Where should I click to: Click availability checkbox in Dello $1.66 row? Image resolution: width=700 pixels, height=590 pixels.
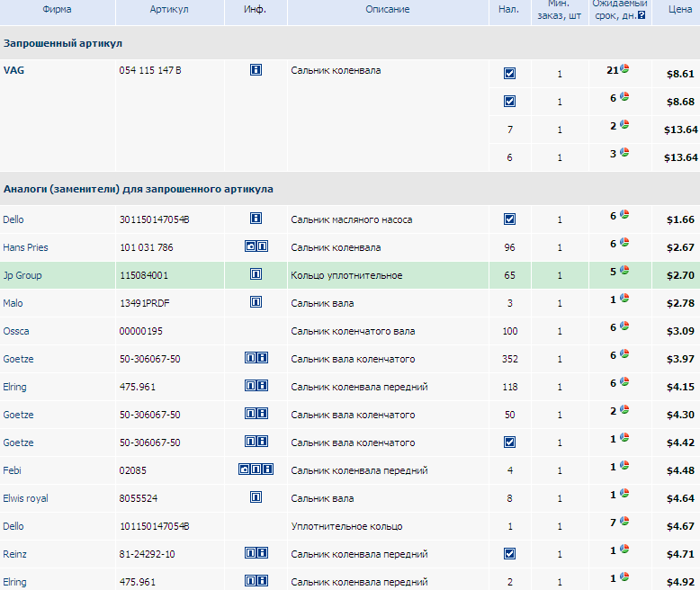point(509,219)
